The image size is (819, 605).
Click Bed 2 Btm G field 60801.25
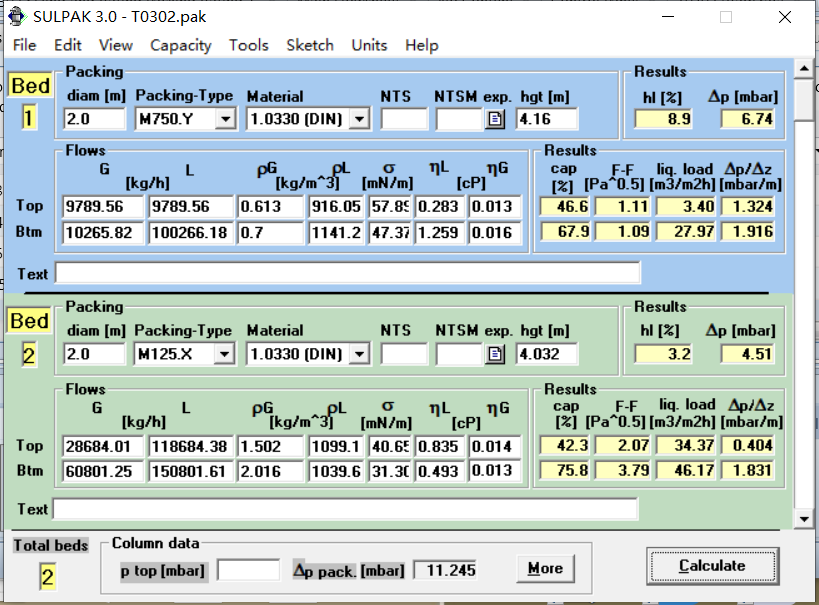(103, 471)
